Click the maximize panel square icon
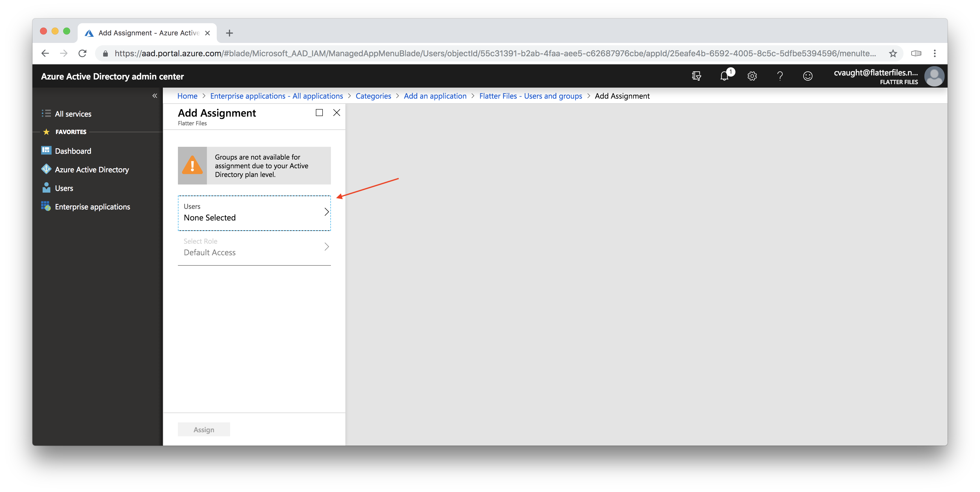 320,112
